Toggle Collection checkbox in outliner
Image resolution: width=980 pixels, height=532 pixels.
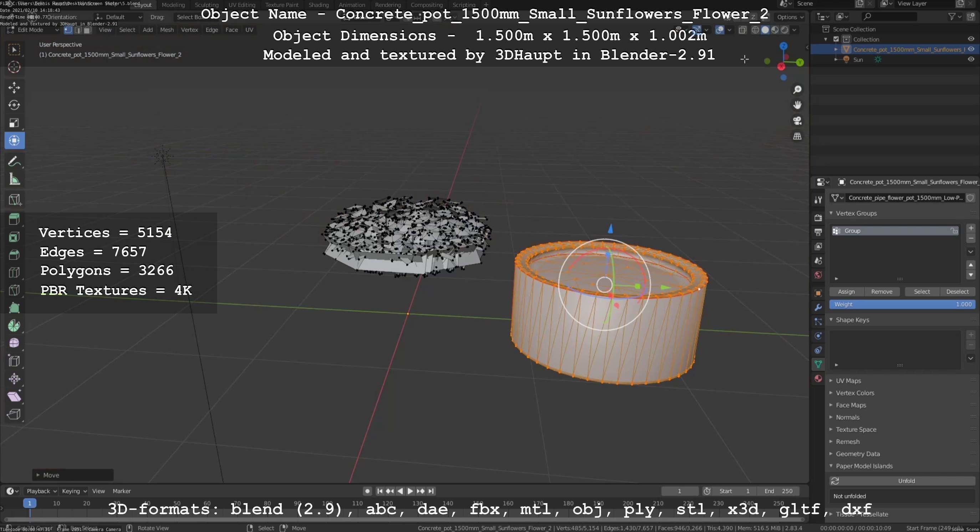[x=836, y=39]
